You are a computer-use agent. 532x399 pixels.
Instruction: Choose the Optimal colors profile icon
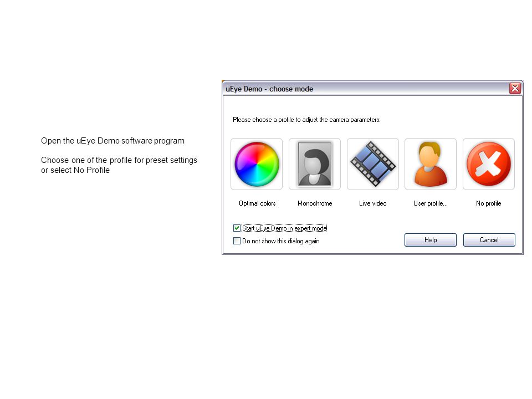click(x=257, y=164)
